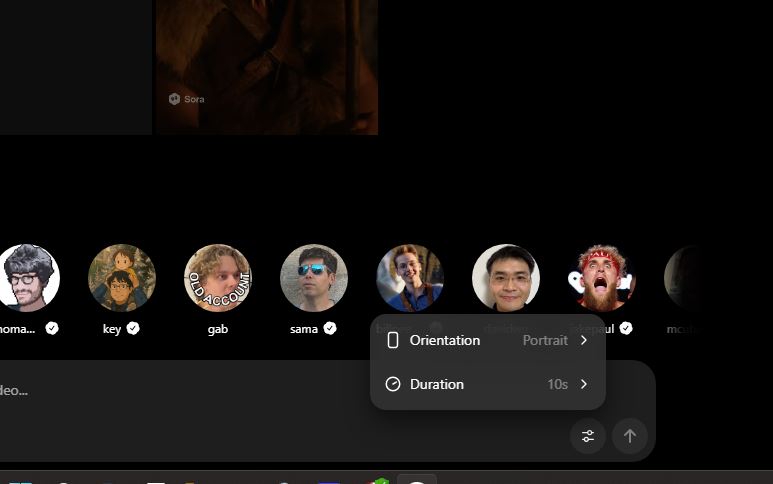Select the key cartoon avatar
The width and height of the screenshot is (773, 484).
pos(122,278)
